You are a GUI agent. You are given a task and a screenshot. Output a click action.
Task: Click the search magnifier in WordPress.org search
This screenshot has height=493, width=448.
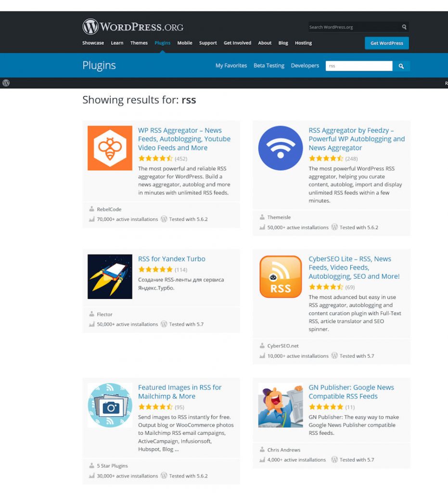pos(404,27)
